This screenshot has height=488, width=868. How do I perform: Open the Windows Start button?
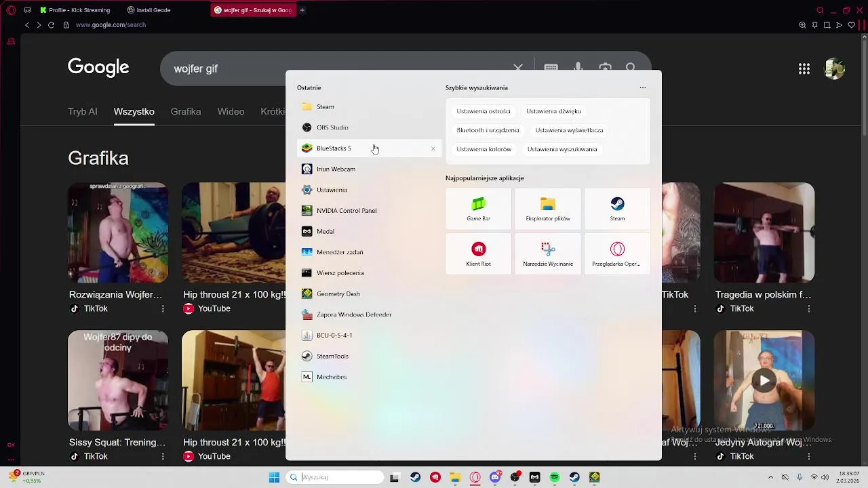click(274, 477)
